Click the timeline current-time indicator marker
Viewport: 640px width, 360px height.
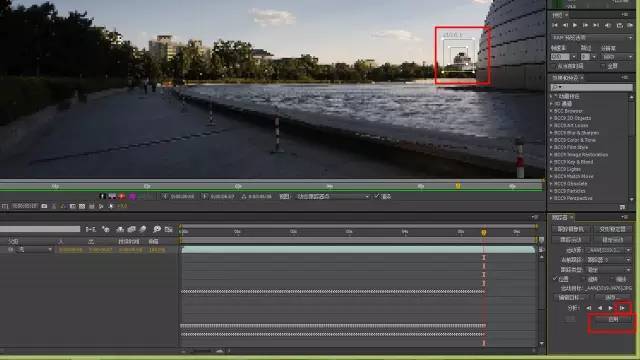pos(484,232)
